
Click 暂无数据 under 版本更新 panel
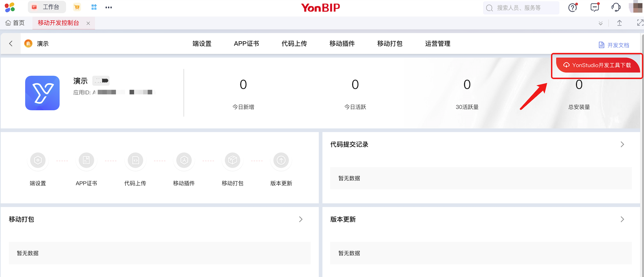(349, 253)
